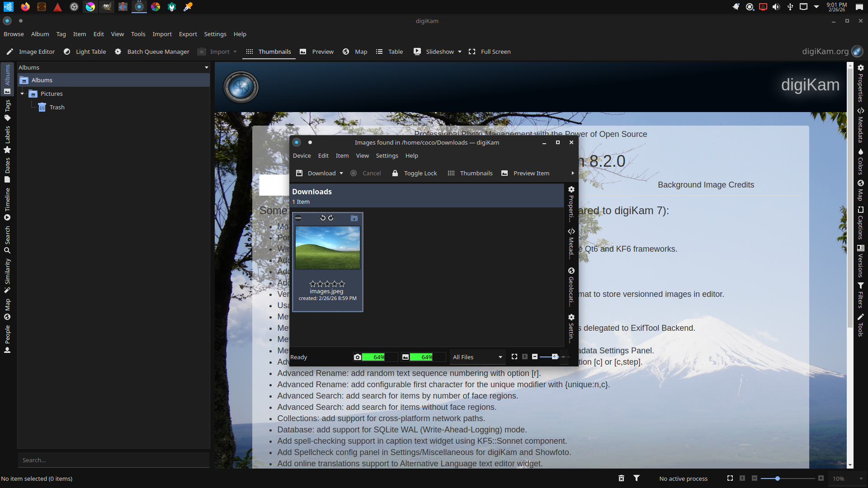Enter Full Screen mode
The image size is (868, 488).
coord(490,52)
